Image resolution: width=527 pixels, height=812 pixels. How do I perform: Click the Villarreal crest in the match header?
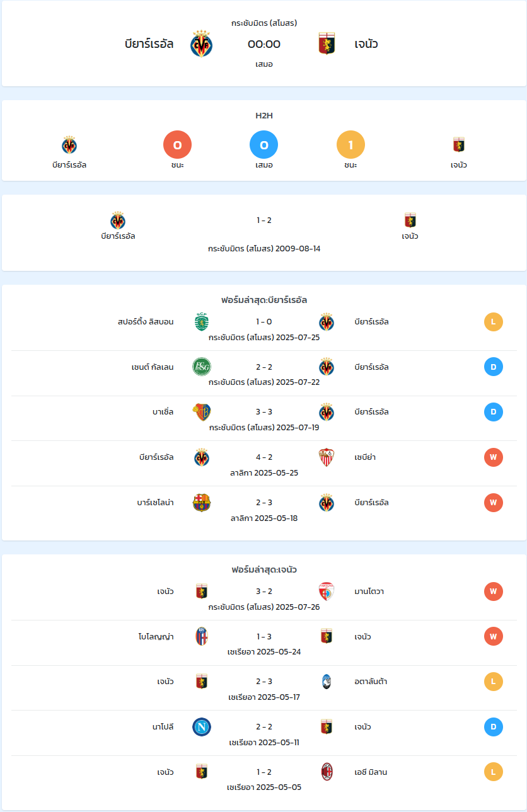(x=202, y=44)
